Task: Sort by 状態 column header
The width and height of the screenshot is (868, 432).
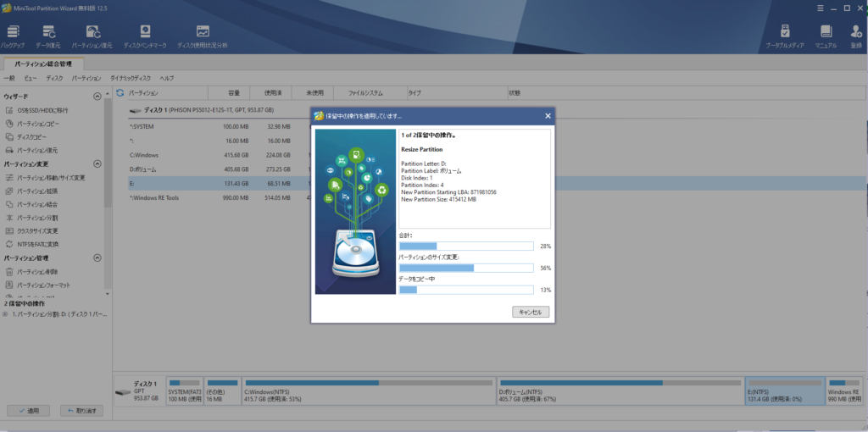Action: [x=687, y=93]
